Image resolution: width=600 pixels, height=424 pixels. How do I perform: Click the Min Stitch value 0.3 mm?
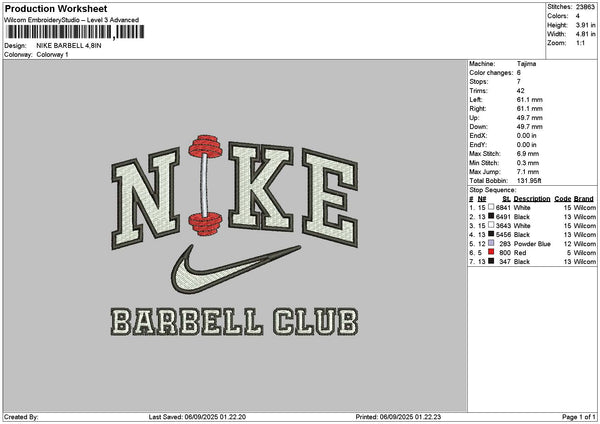(528, 163)
